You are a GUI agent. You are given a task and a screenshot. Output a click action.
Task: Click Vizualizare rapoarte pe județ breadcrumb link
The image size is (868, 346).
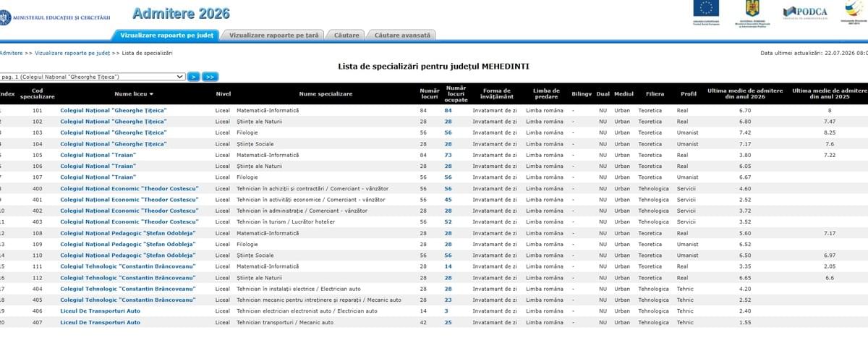pos(72,53)
